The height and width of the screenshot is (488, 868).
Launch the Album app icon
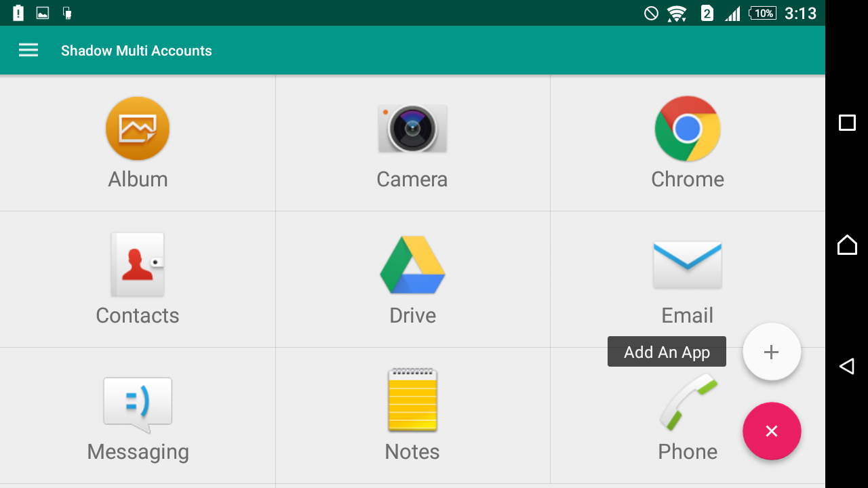pyautogui.click(x=138, y=128)
